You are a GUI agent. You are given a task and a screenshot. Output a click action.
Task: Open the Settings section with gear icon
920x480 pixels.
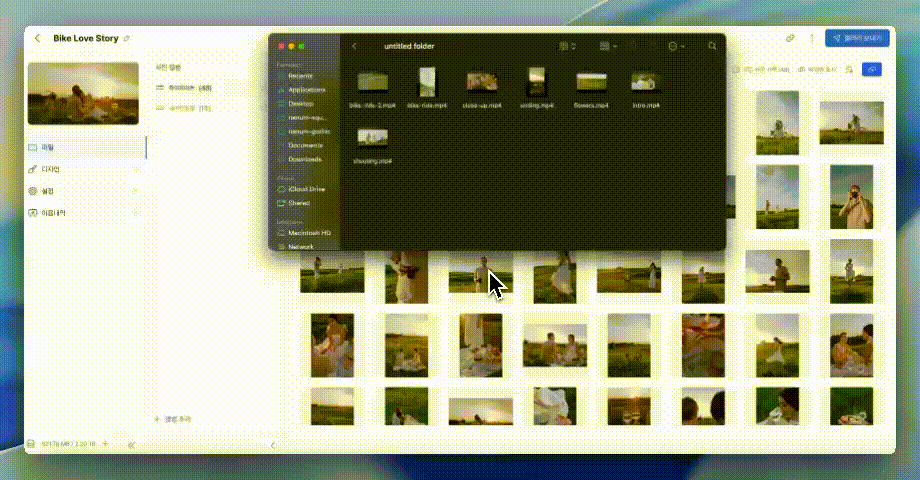click(47, 191)
